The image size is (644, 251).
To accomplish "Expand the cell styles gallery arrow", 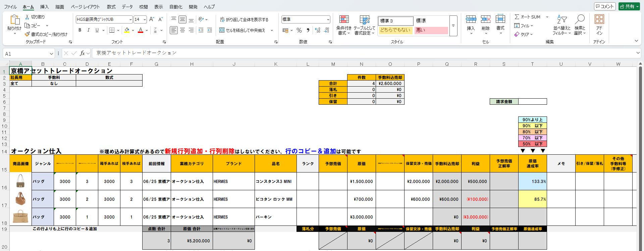I will point(453,26).
